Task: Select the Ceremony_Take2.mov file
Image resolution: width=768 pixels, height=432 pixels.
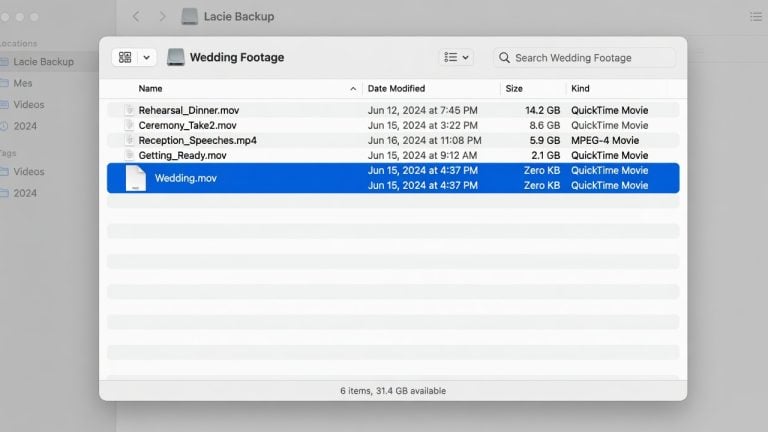Action: [187, 125]
